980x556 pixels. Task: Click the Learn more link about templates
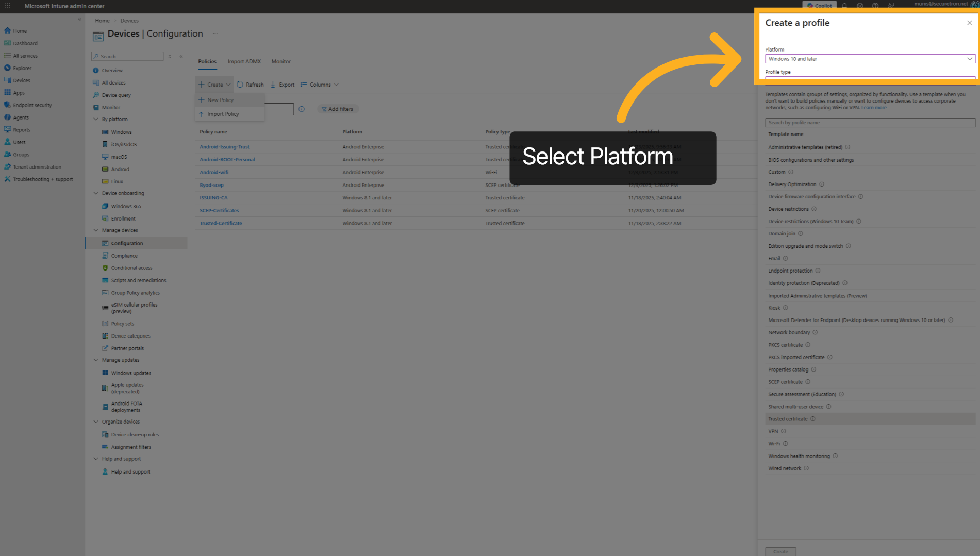pos(874,107)
